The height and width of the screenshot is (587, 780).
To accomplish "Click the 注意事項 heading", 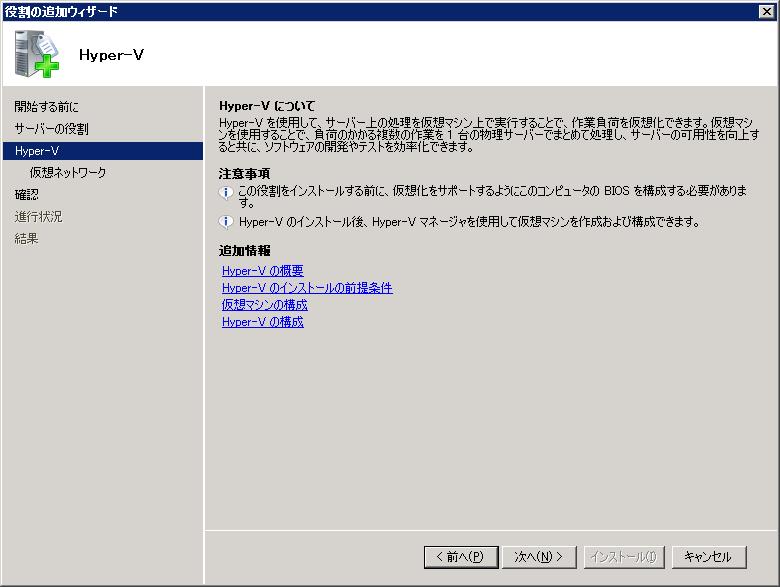I will [x=244, y=174].
